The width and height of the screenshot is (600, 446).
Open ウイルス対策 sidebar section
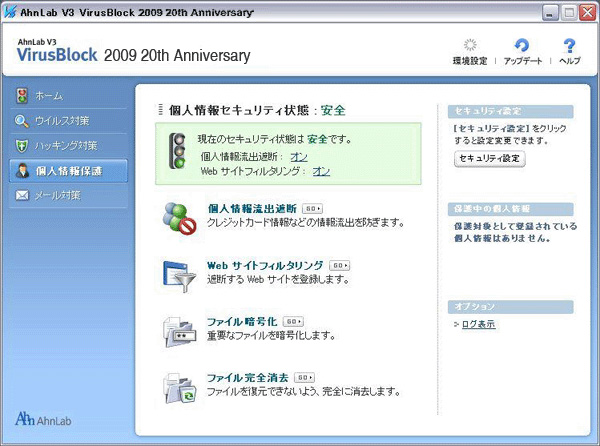(x=68, y=121)
